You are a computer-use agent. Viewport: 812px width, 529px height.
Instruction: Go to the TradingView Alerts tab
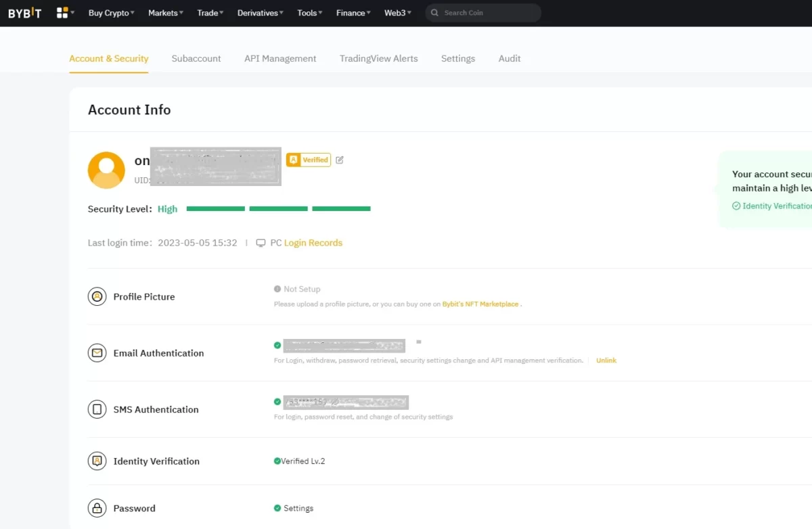(x=378, y=59)
